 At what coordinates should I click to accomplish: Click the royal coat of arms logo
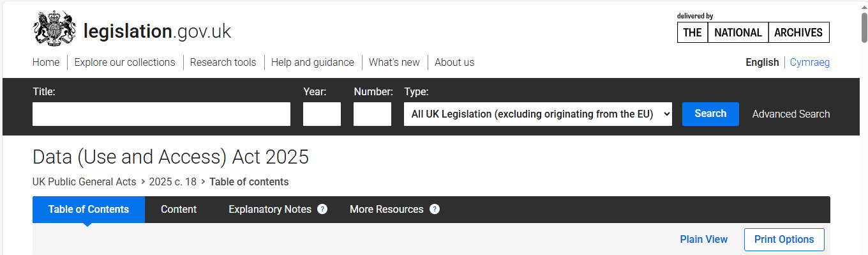click(x=54, y=30)
